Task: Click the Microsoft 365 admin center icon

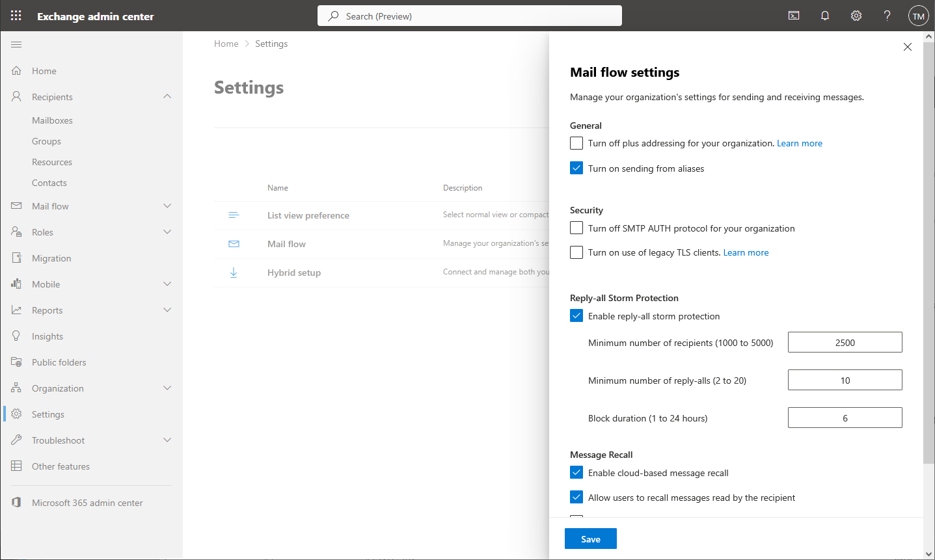Action: tap(17, 503)
